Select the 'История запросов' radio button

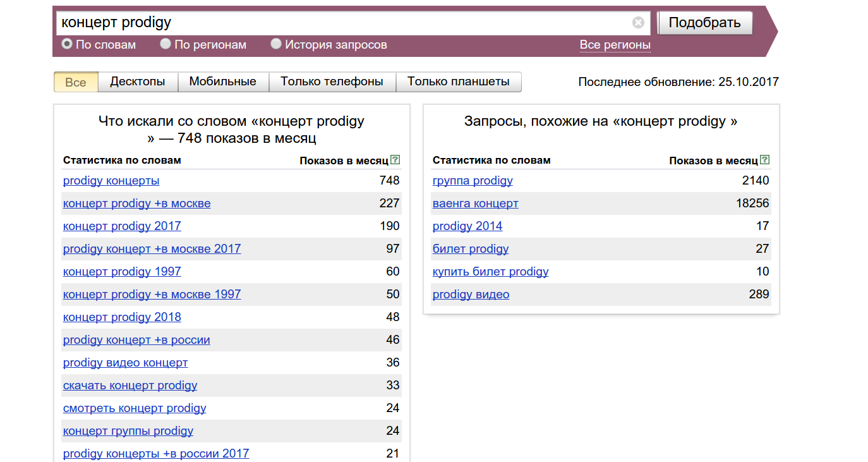tap(276, 44)
